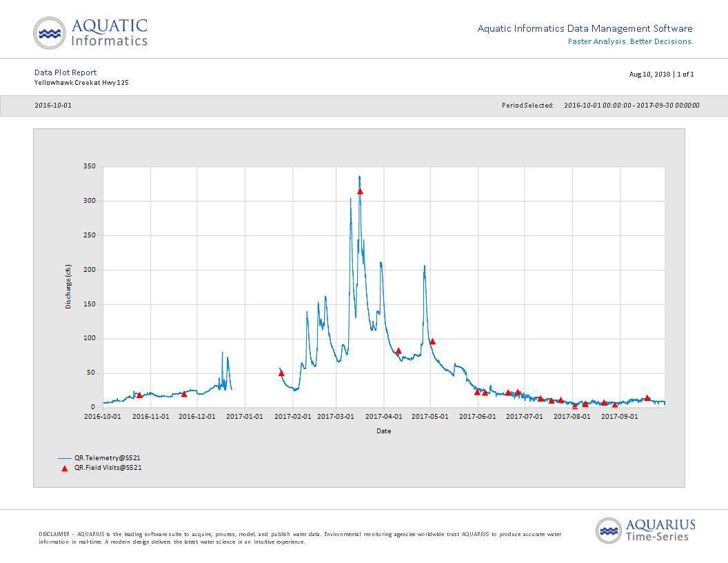This screenshot has height=563, width=728.
Task: Click the 2017-06-01 x-axis label
Action: (478, 417)
